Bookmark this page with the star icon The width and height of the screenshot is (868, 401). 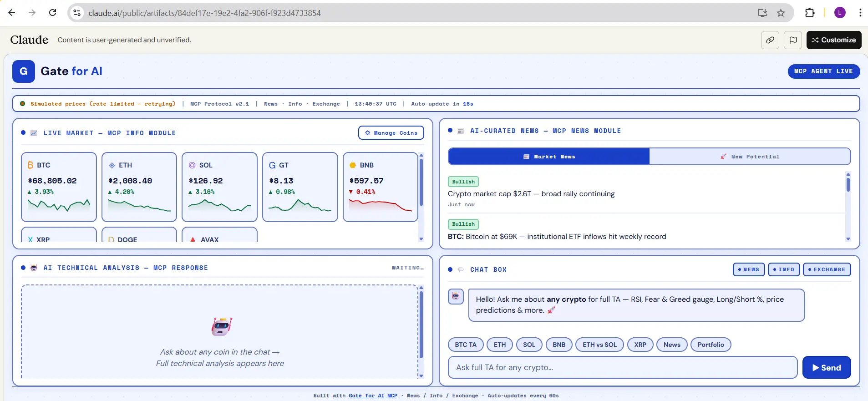(x=781, y=13)
